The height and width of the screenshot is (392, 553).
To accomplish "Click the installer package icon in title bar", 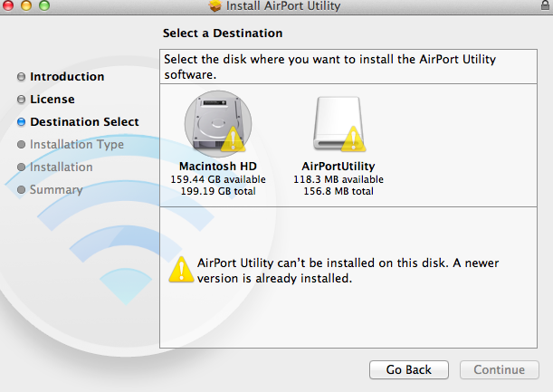I will point(215,6).
